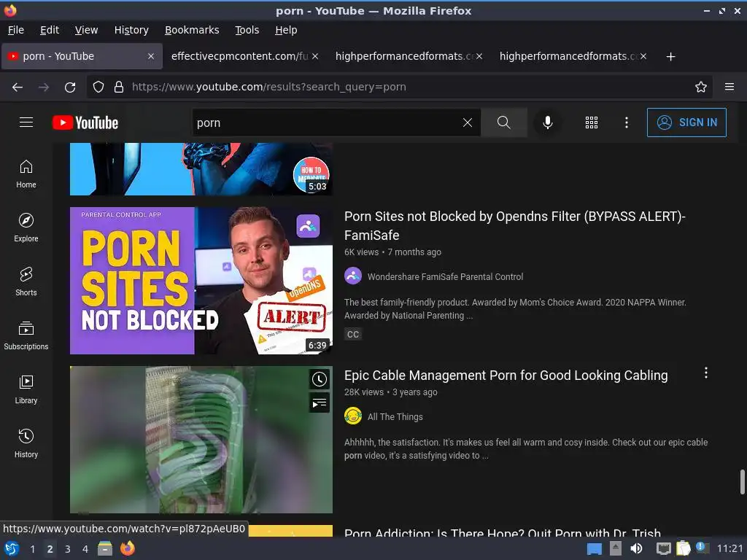Go to Home in the sidebar
The width and height of the screenshot is (747, 560).
(x=26, y=174)
